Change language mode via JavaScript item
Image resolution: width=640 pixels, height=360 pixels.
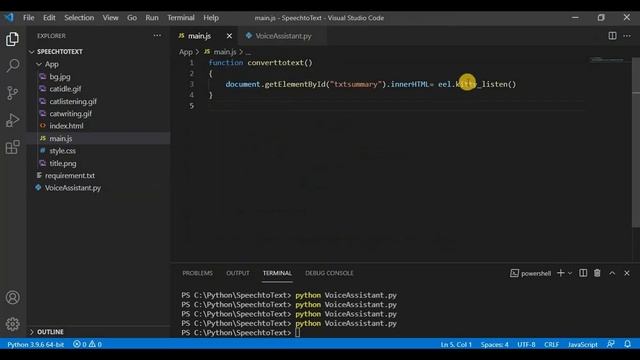(582, 344)
